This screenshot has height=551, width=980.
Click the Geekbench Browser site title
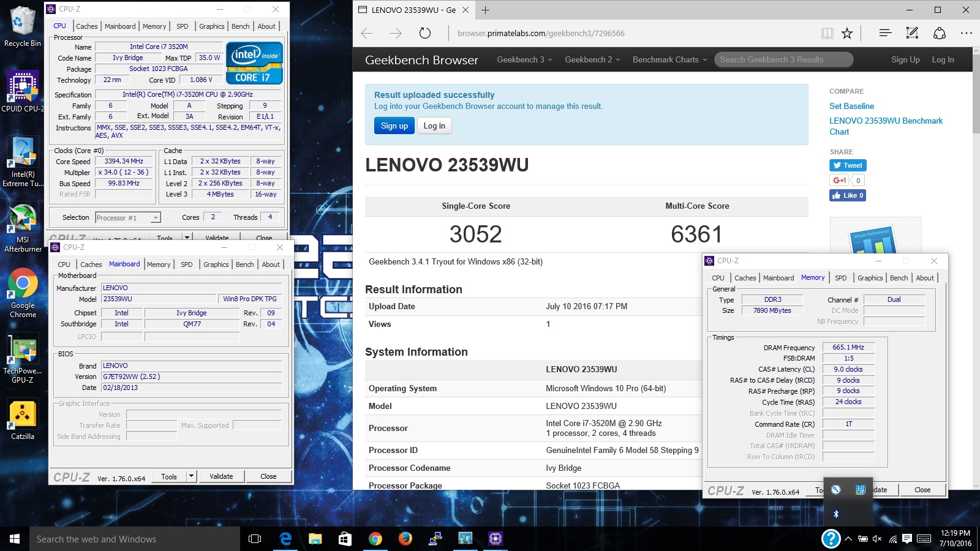(x=421, y=60)
